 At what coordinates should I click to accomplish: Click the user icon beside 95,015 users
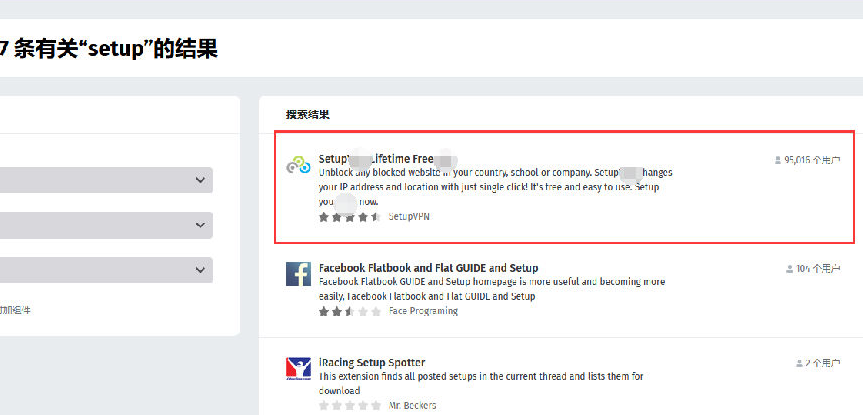tap(778, 159)
